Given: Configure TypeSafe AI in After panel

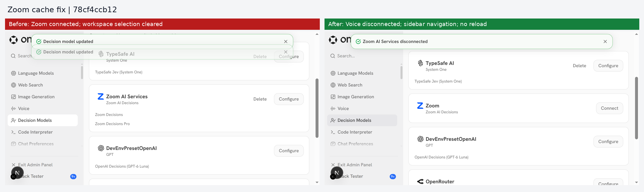Looking at the screenshot, I should click(x=608, y=66).
